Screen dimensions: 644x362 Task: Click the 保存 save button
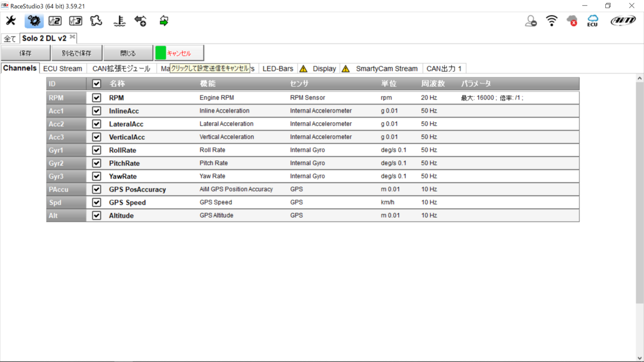(25, 53)
